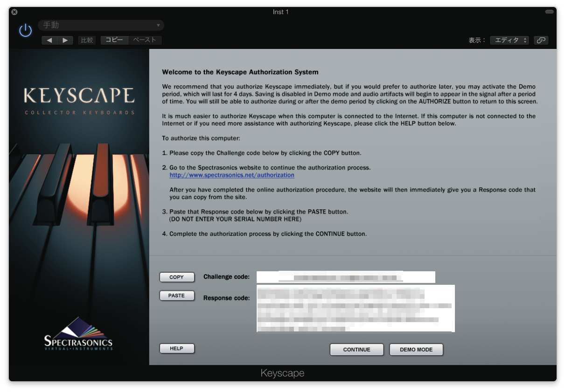
Task: Open the 表示 view dropdown showing エディタ
Action: (509, 40)
